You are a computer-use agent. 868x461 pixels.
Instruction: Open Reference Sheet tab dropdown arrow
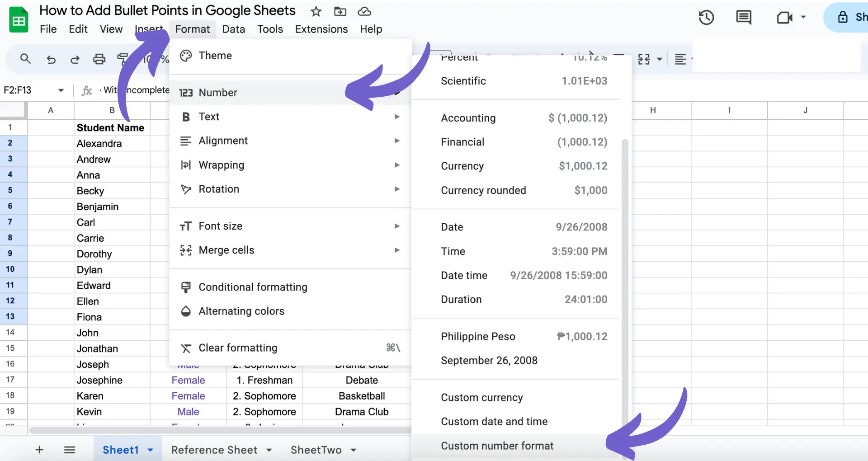269,450
